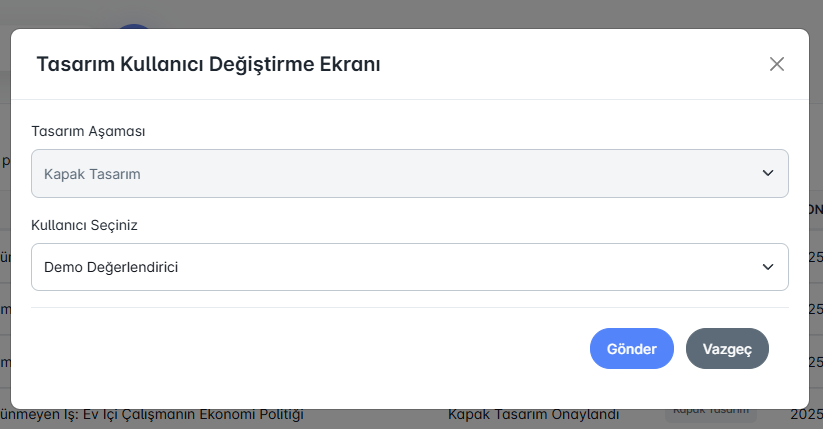Open the Tasarım Aşaması dropdown
823x429 pixels.
tap(409, 173)
